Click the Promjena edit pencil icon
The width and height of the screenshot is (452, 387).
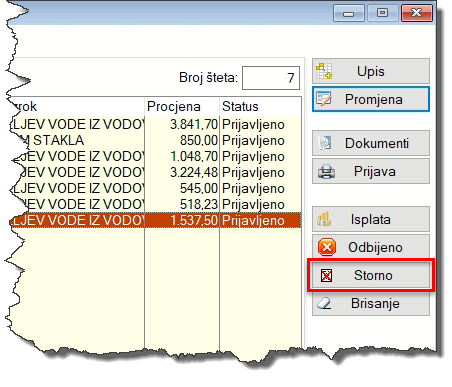324,99
